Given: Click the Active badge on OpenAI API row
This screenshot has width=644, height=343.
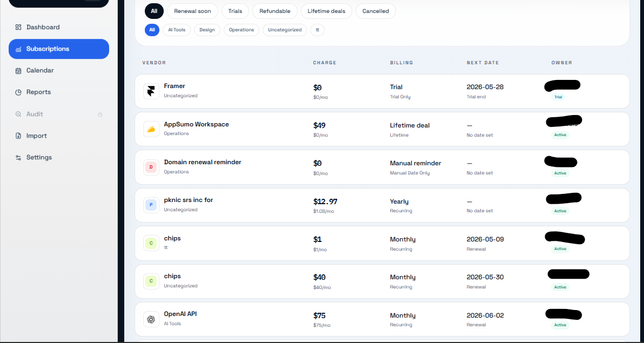Looking at the screenshot, I should (x=560, y=325).
